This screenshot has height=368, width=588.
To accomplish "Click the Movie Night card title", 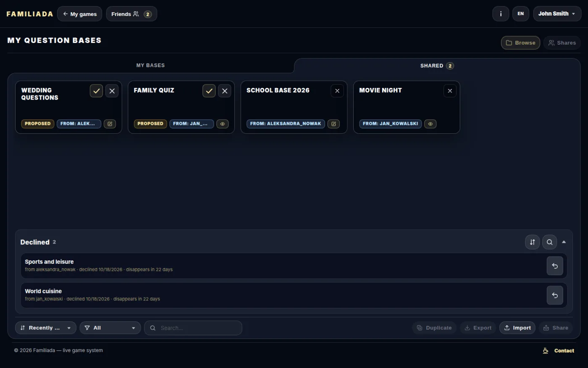I will (x=381, y=90).
